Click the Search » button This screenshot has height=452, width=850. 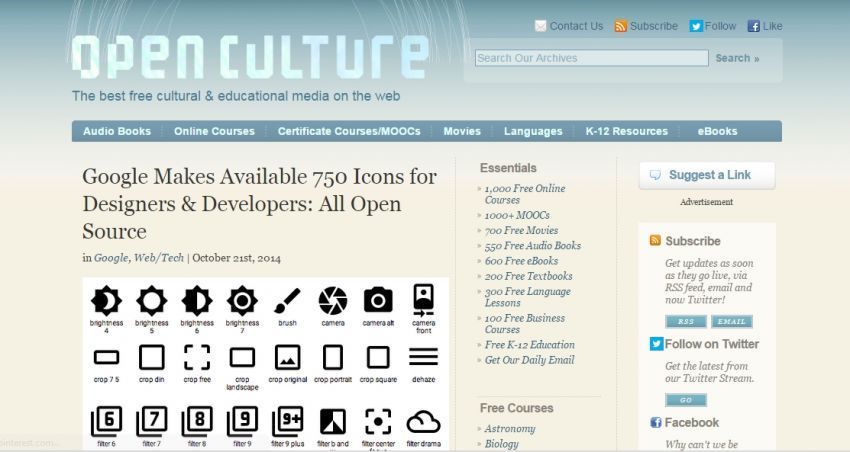point(737,58)
